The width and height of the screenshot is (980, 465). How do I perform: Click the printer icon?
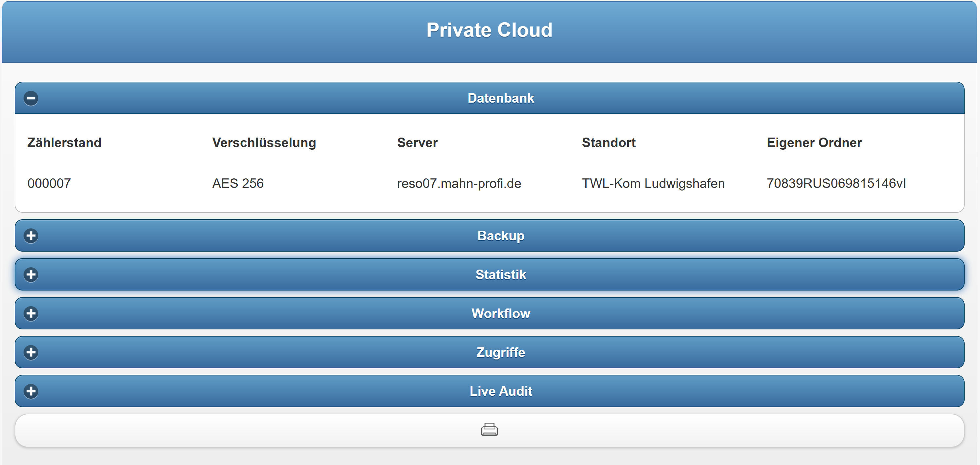(489, 430)
